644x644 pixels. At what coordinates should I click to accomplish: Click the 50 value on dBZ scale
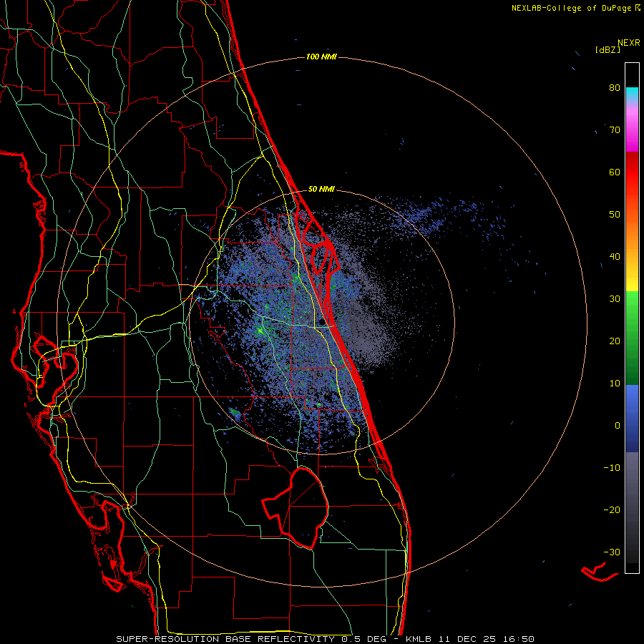[x=615, y=215]
